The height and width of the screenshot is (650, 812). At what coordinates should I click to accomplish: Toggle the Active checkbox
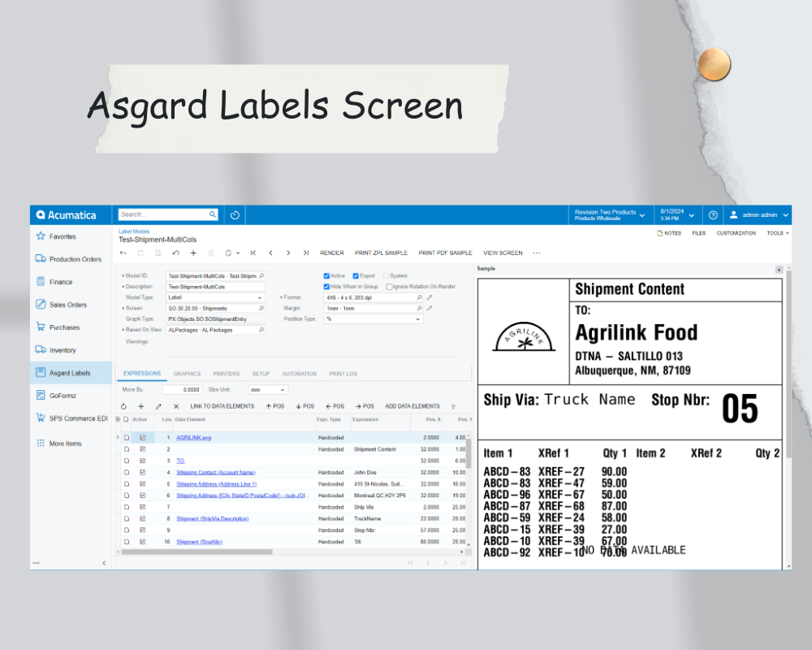pyautogui.click(x=326, y=275)
